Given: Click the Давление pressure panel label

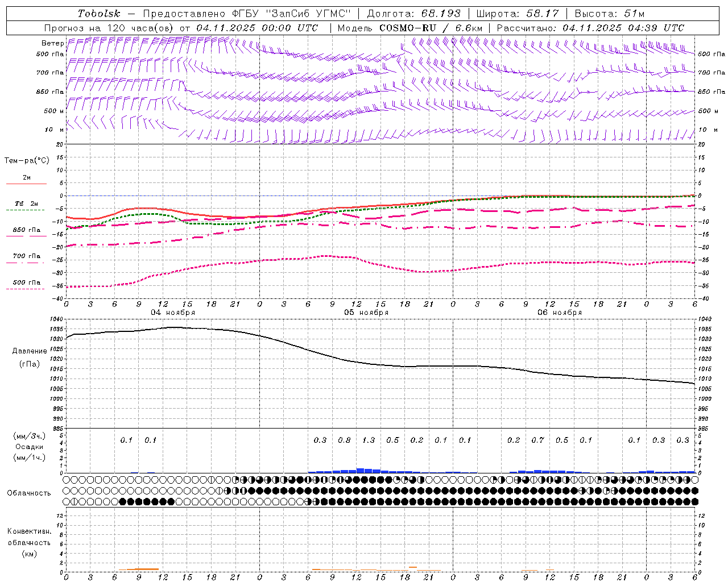Looking at the screenshot, I should 30,351.
